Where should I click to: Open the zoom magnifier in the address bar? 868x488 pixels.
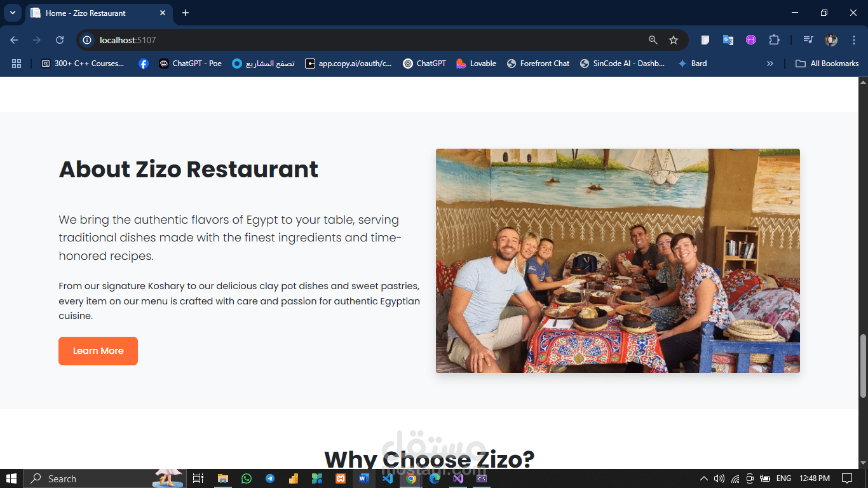point(653,40)
